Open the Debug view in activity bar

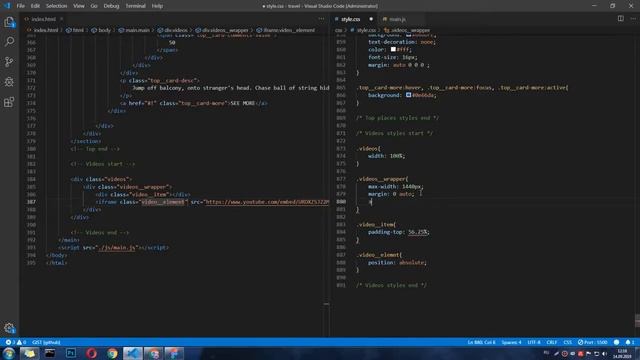pos(9,82)
